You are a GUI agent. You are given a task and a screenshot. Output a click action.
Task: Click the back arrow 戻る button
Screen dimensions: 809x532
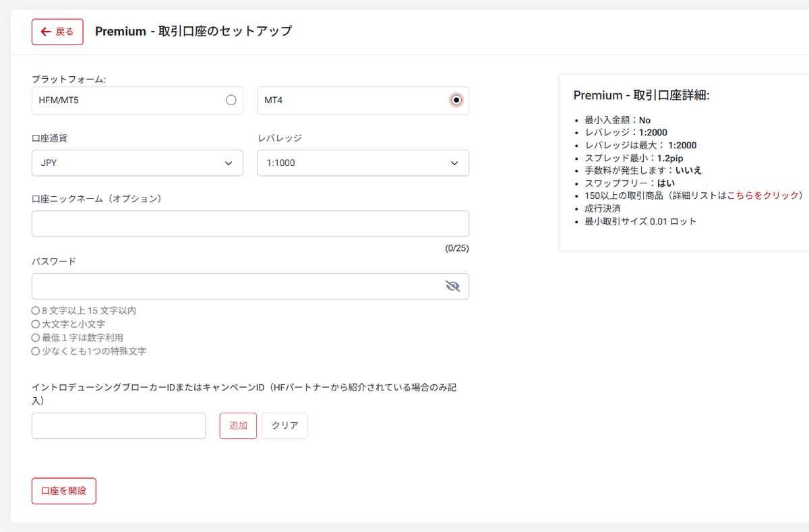(x=57, y=32)
